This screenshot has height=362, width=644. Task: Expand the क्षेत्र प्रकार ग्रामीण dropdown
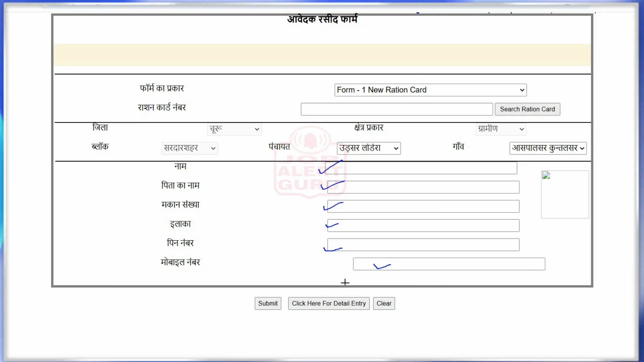(500, 129)
